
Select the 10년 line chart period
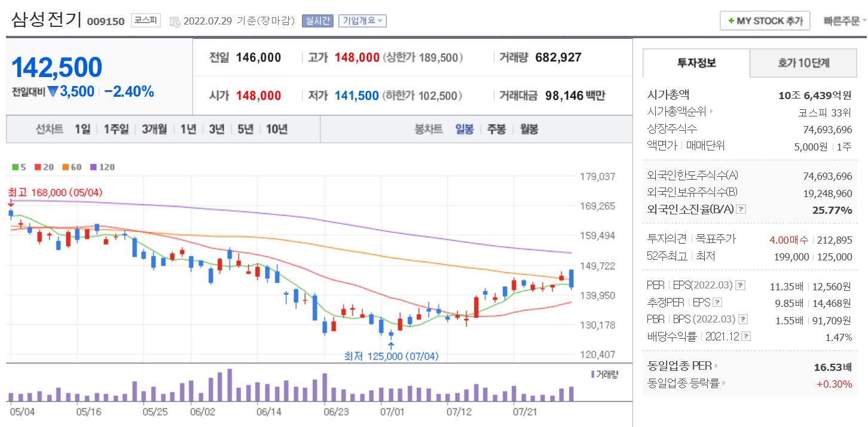277,129
